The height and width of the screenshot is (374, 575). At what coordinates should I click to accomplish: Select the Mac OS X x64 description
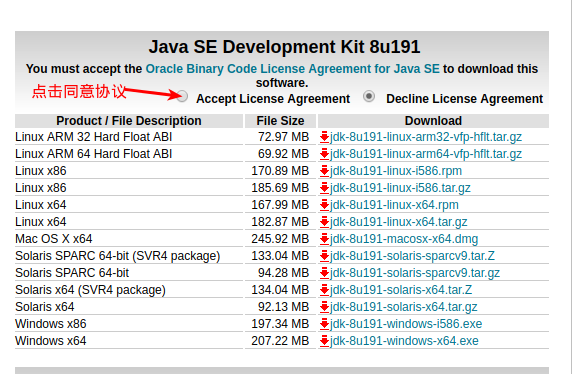click(x=54, y=239)
